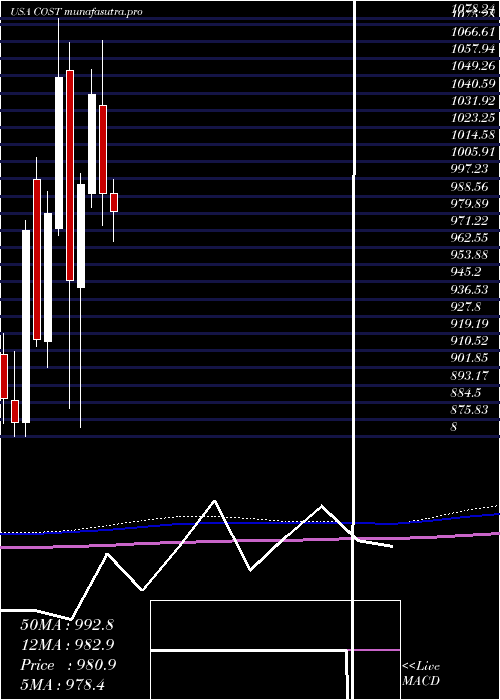Click the 919.19 price label
Viewport: 500px width, 700px height.
469,324
